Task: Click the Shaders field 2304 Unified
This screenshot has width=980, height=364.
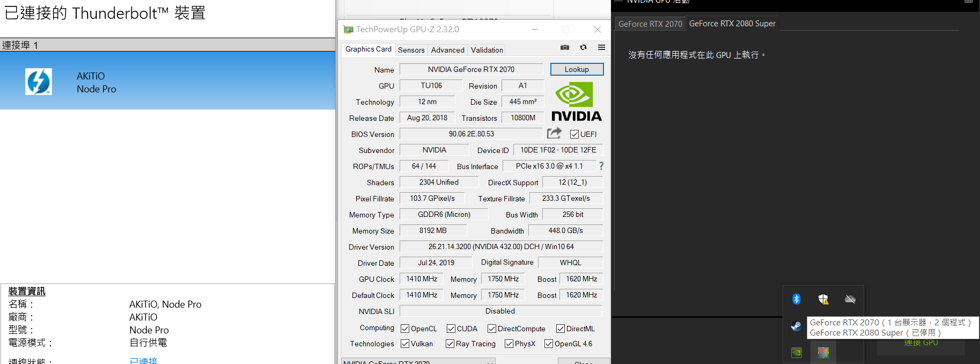Action: 439,182
